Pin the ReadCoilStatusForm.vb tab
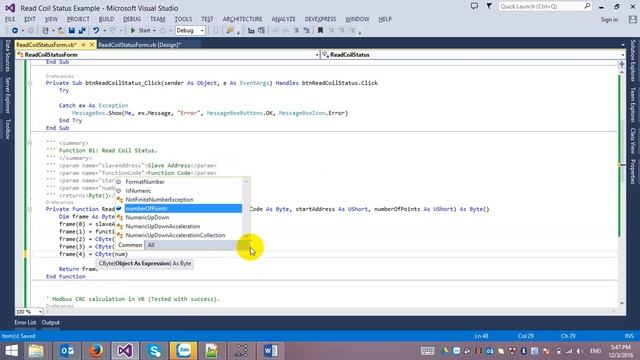The image size is (640, 360). [83, 45]
